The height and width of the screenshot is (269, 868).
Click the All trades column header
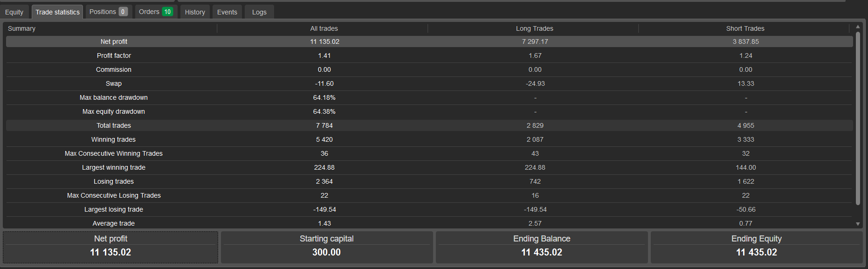[x=324, y=28]
